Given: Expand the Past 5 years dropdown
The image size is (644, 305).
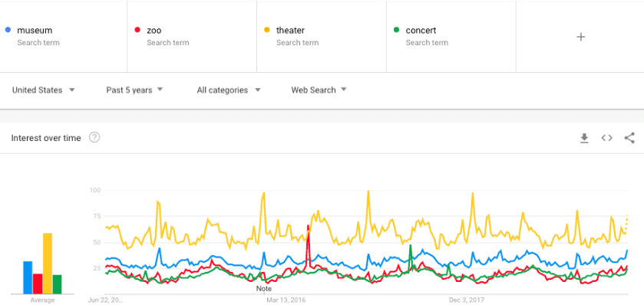Looking at the screenshot, I should click(x=134, y=90).
